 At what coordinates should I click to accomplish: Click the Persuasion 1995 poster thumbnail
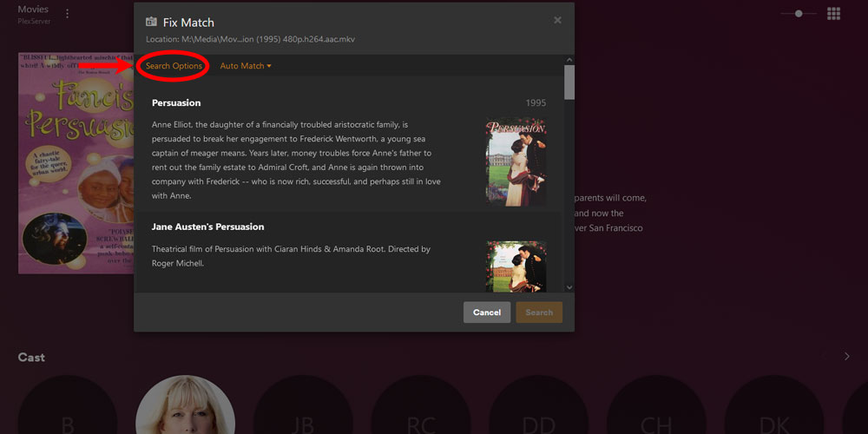pos(516,161)
